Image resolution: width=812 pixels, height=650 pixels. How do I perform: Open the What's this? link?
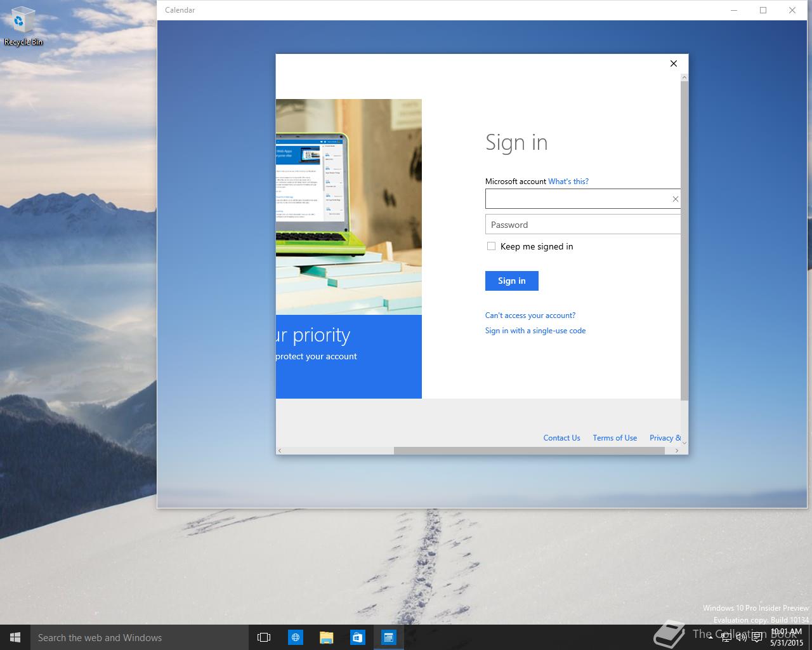(x=568, y=182)
